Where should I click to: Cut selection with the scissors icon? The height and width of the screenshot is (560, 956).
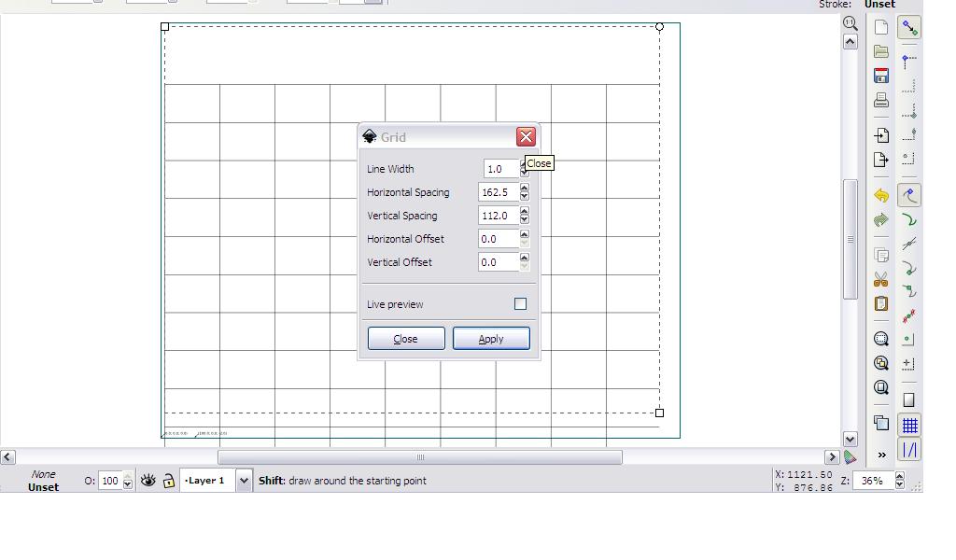pyautogui.click(x=880, y=277)
